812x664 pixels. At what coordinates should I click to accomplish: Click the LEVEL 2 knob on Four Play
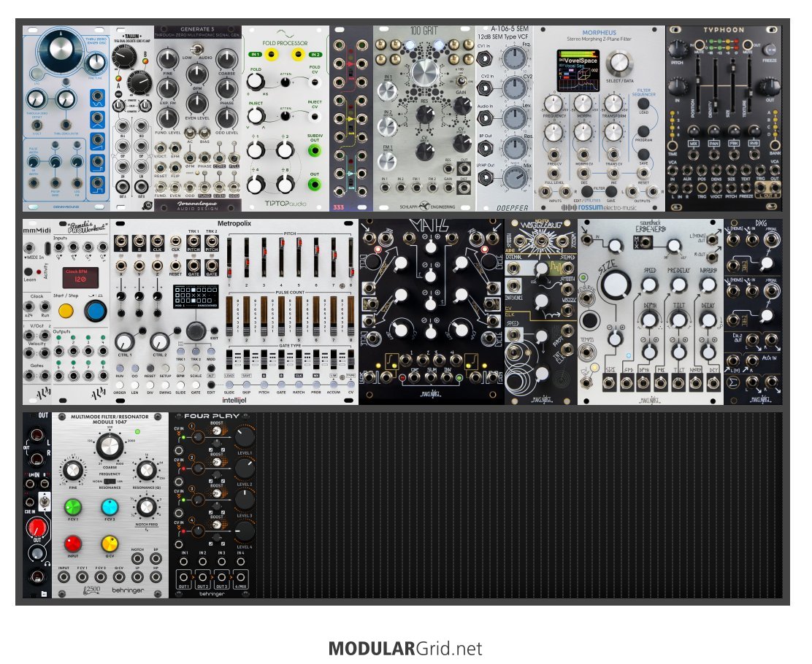[245, 468]
